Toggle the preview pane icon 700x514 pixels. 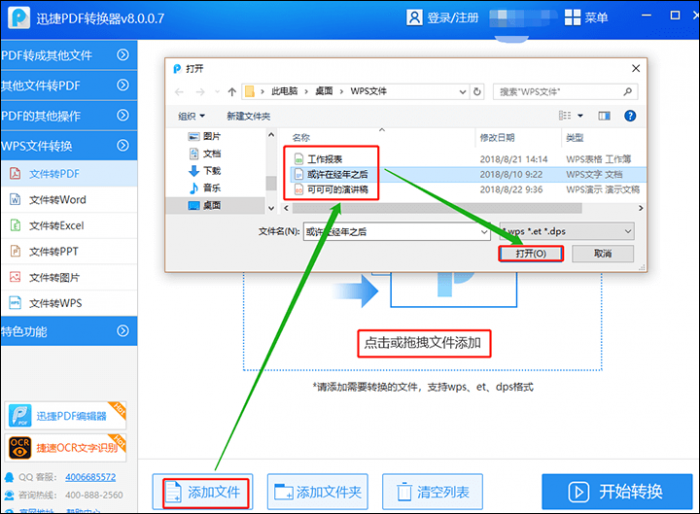[x=604, y=116]
